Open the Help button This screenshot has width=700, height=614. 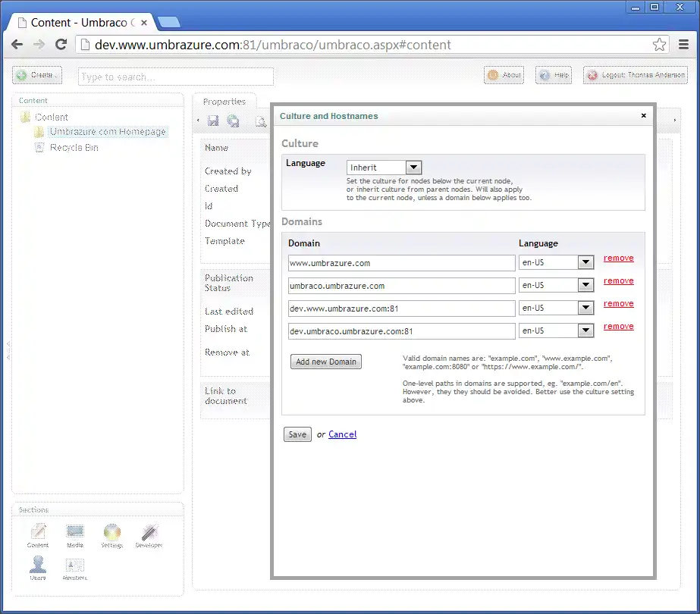coord(554,75)
